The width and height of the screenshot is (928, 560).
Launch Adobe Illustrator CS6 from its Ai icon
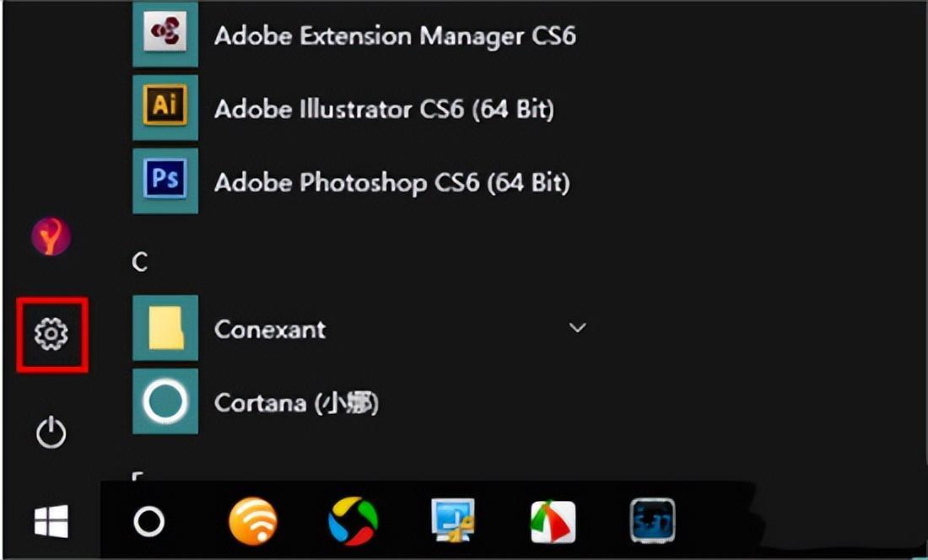point(165,108)
